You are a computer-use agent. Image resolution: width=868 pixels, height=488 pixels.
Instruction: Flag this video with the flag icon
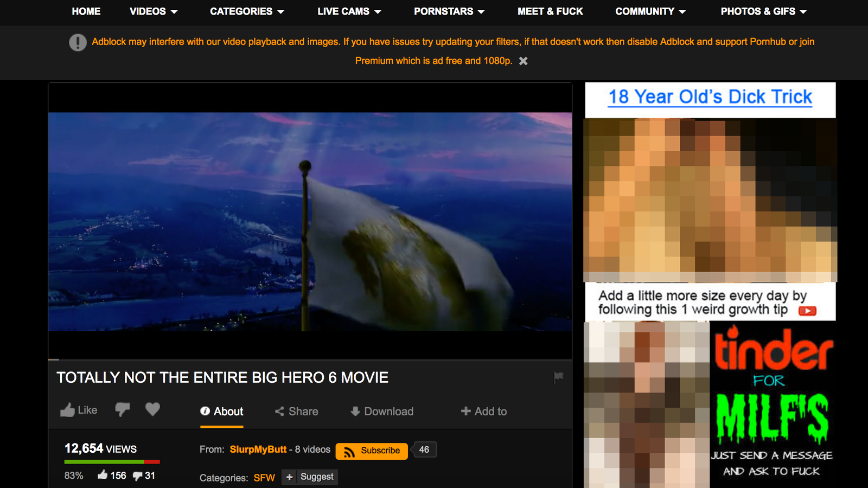pyautogui.click(x=558, y=377)
